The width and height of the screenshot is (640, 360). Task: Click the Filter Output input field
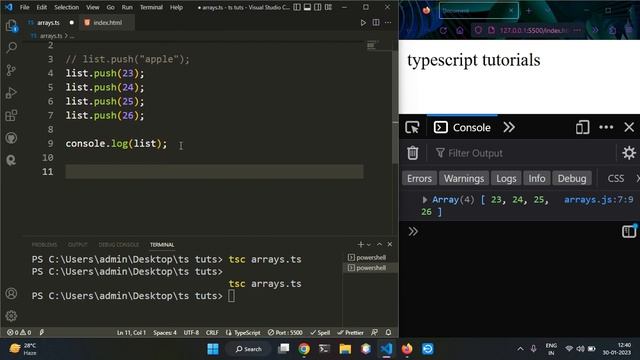(524, 153)
